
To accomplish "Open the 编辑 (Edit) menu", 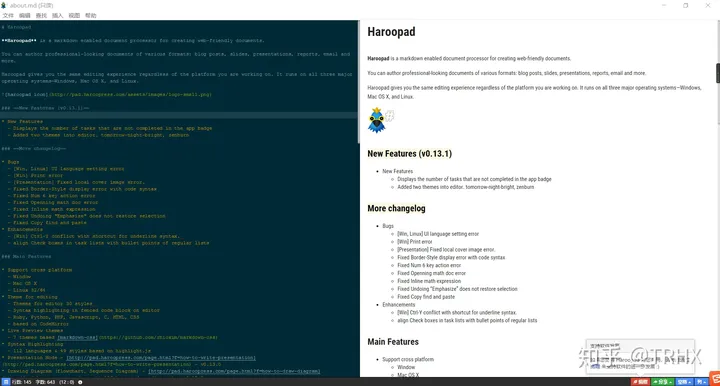I will (25, 16).
